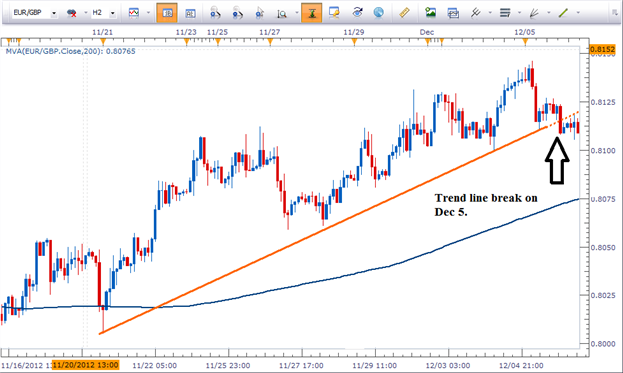Click the 0.8075 price axis label

pos(604,199)
